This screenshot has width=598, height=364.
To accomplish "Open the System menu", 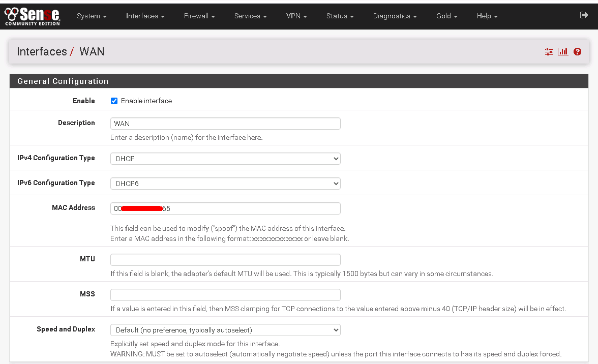I will (x=92, y=16).
